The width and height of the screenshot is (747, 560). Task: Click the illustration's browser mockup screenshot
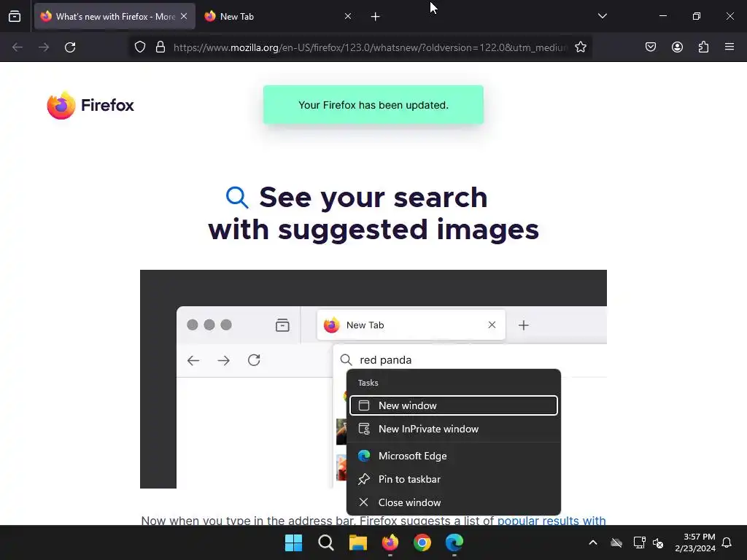click(x=373, y=379)
